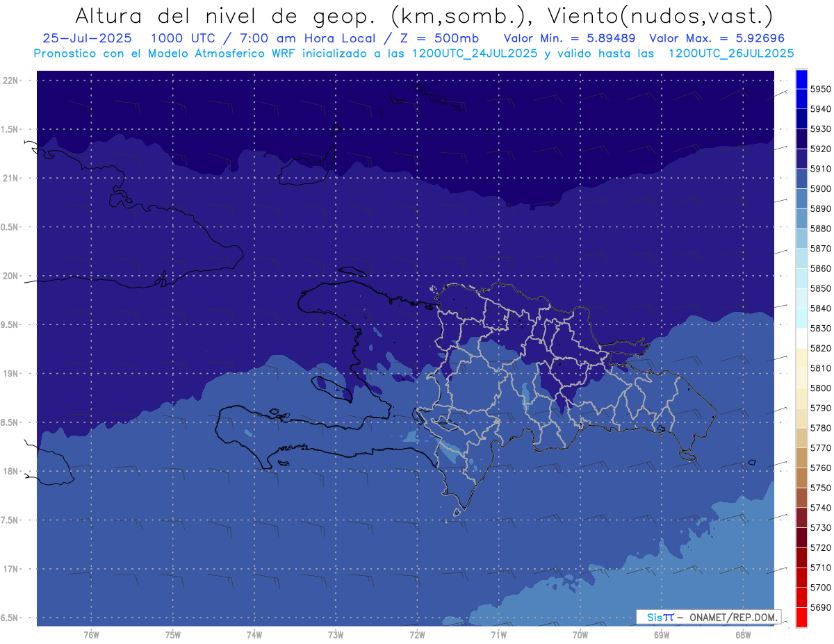Click the '5730' colorbar value
Screen dimensions: 834x644
[820, 527]
